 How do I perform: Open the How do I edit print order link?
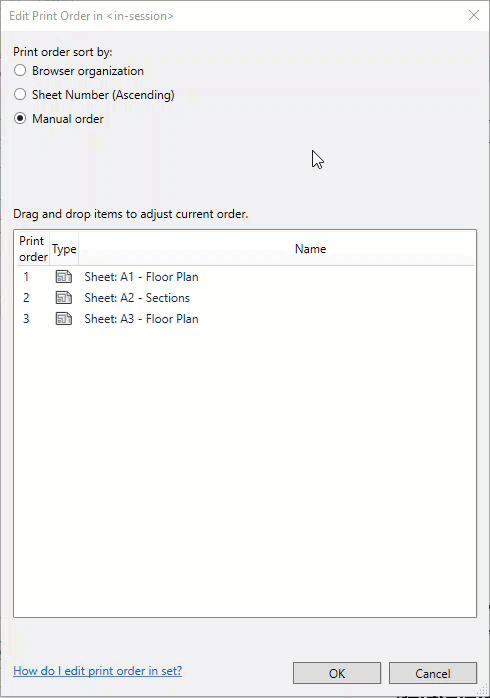coord(97,671)
